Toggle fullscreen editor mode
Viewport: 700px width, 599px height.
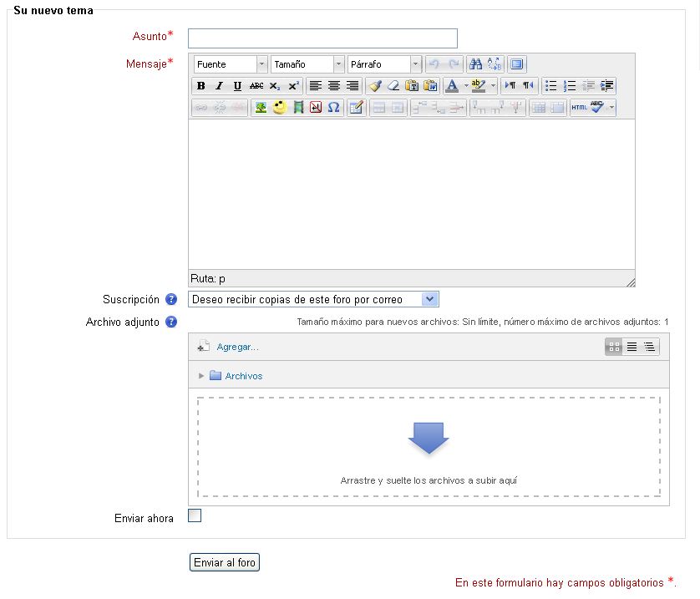click(517, 64)
